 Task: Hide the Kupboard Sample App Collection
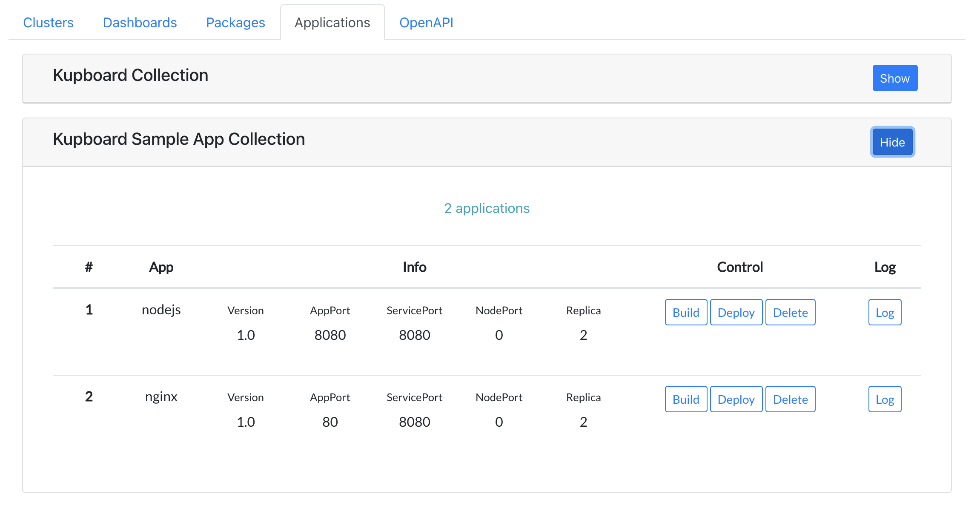892,142
